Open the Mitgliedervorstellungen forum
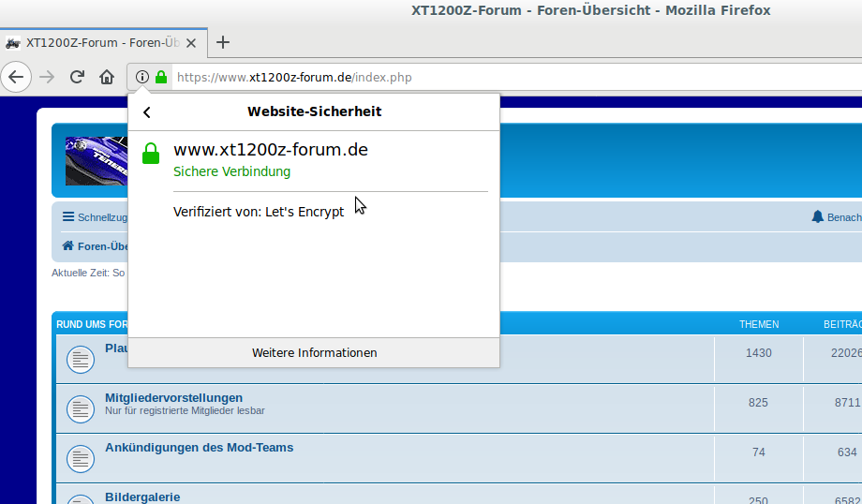Image resolution: width=862 pixels, height=504 pixels. [173, 398]
